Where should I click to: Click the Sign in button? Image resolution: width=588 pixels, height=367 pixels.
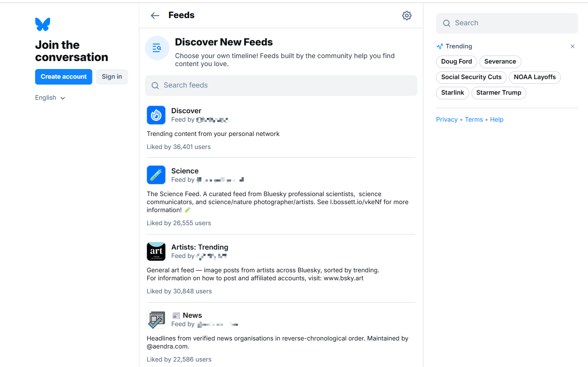[112, 77]
